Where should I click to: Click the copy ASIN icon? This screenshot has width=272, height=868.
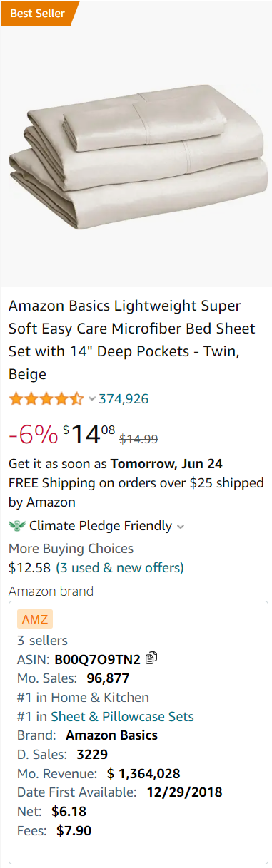pyautogui.click(x=151, y=658)
